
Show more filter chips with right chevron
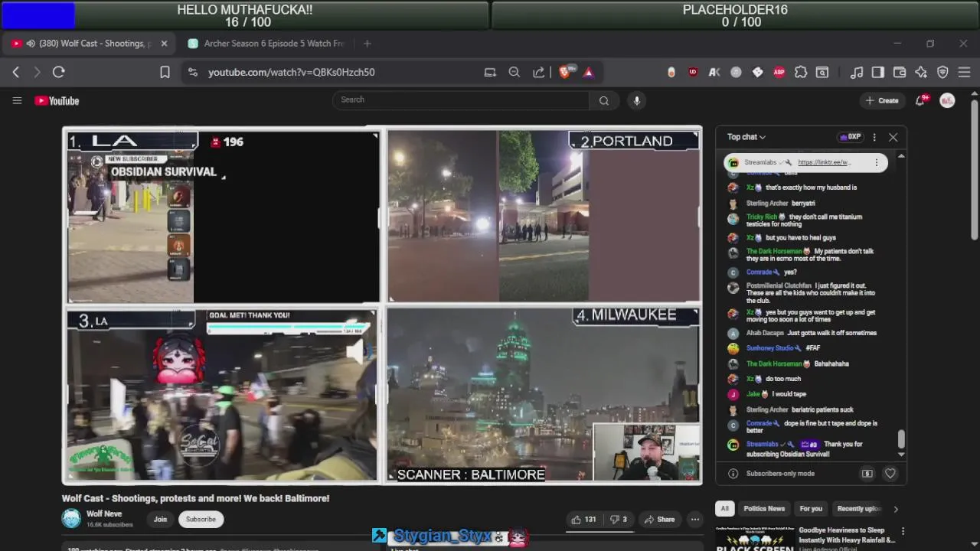pyautogui.click(x=896, y=509)
